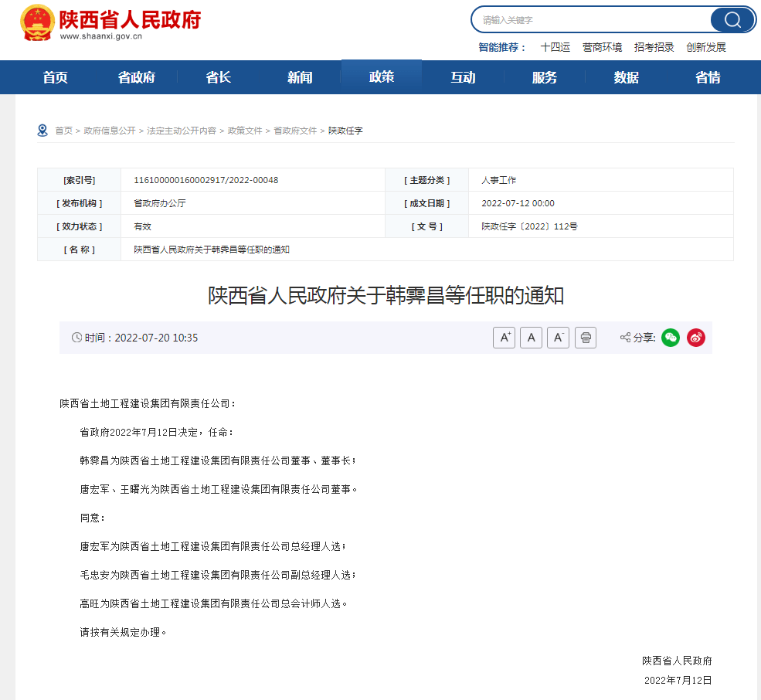The image size is (761, 700).
Task: Click the 智能推荐 label
Action: (x=502, y=47)
